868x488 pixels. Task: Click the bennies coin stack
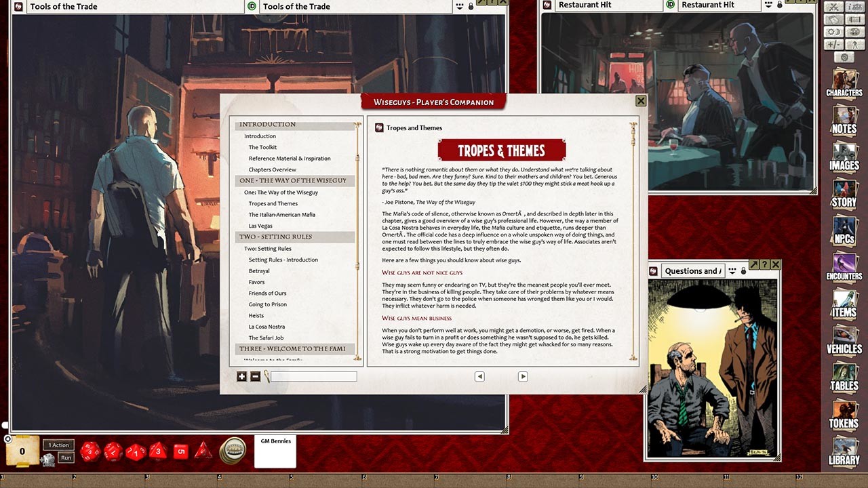[x=233, y=451]
